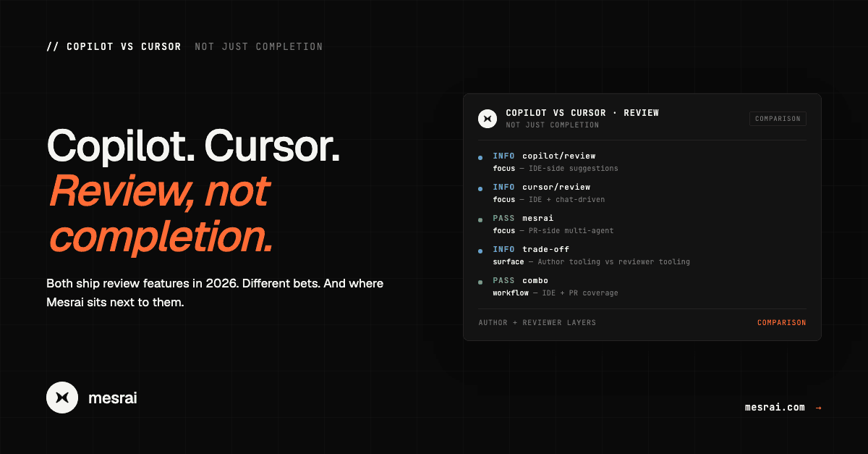The height and width of the screenshot is (454, 868).
Task: Open the mesrai.com link
Action: [x=775, y=407]
